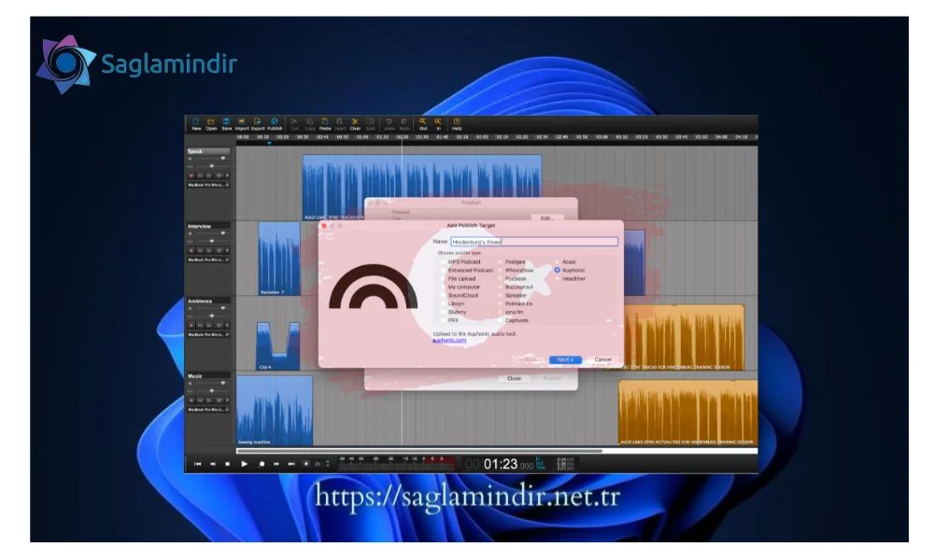Click the fast-forward transport button
934x560 pixels.
tap(276, 464)
